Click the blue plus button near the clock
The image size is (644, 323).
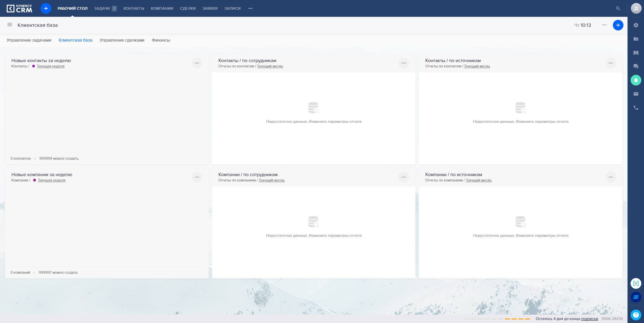pos(618,25)
